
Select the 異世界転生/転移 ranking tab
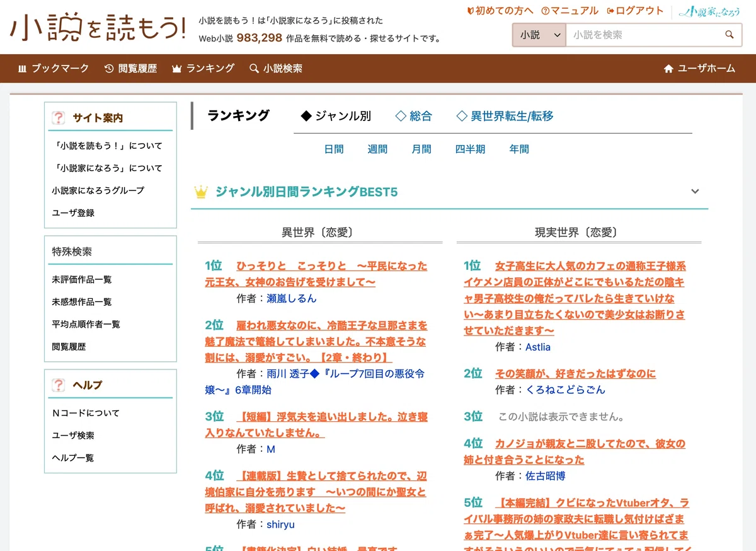(505, 116)
